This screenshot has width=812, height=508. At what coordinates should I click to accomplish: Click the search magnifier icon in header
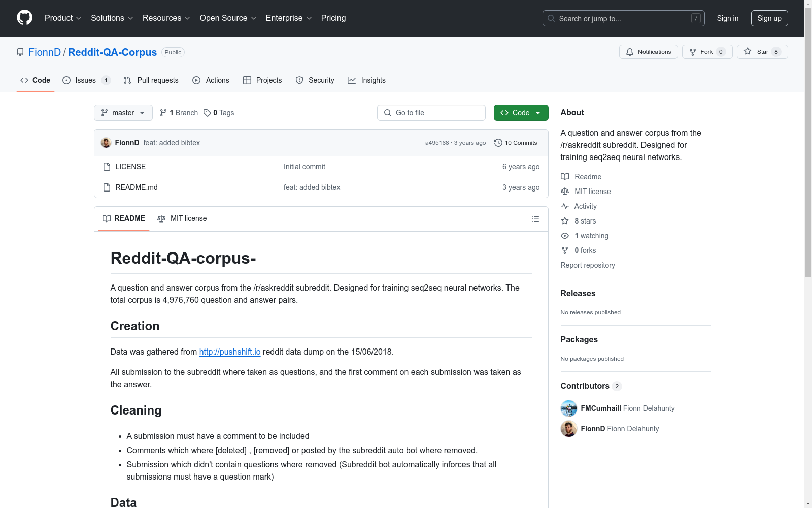[x=551, y=18]
